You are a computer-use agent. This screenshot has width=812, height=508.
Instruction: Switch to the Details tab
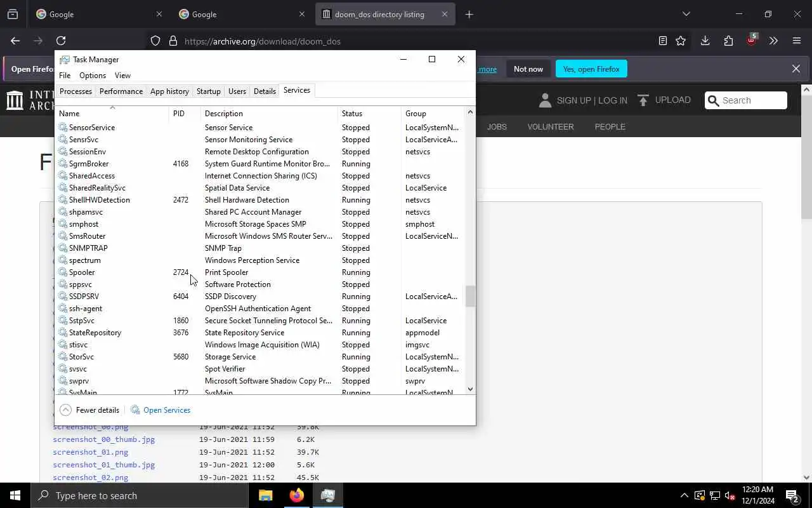265,91
